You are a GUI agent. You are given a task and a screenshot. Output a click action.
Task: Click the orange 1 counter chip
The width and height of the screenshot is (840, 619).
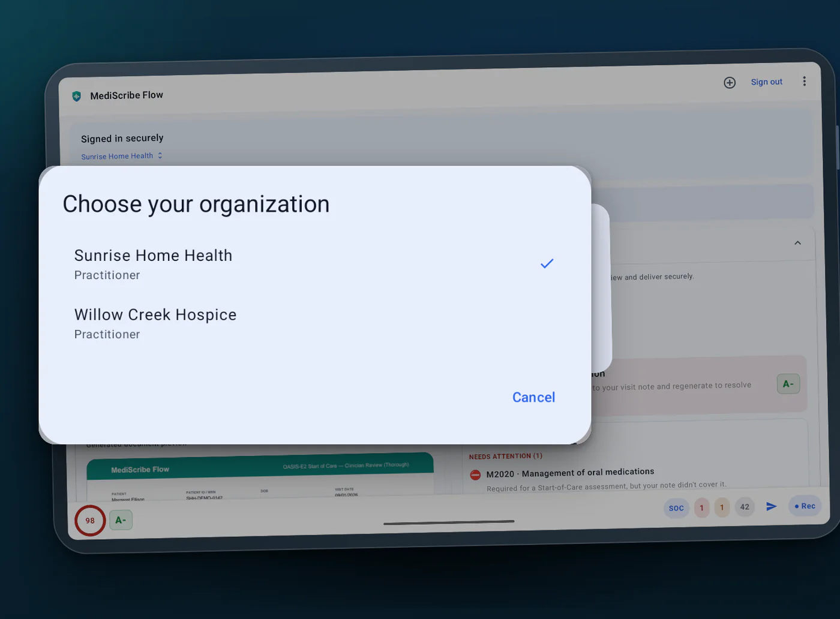click(x=722, y=507)
